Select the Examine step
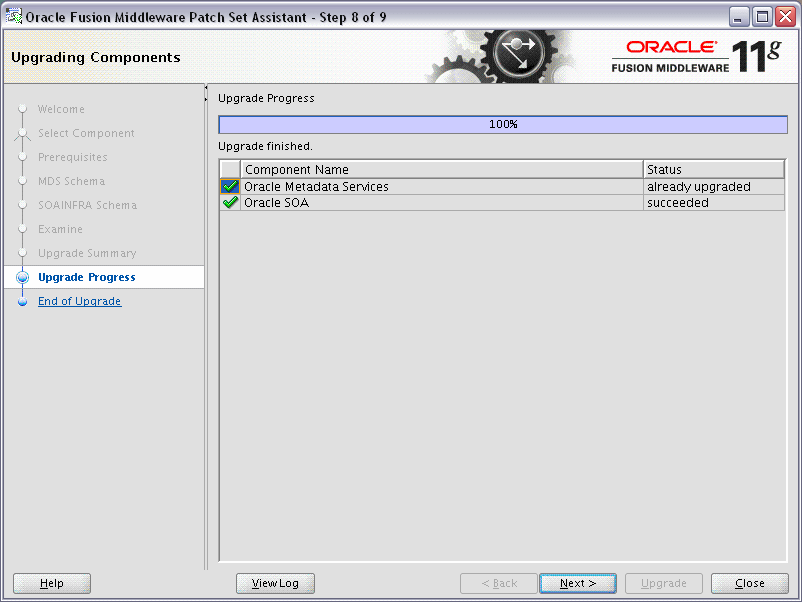802x602 pixels. (x=60, y=230)
